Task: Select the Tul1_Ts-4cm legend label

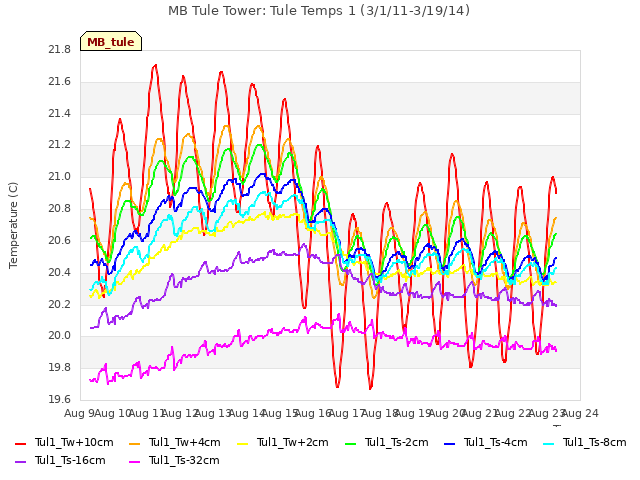Action: click(496, 442)
